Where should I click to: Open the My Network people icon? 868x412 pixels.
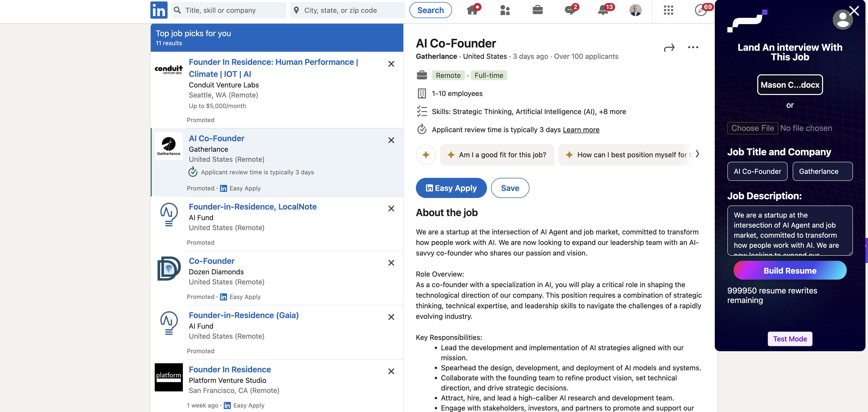[x=505, y=10]
